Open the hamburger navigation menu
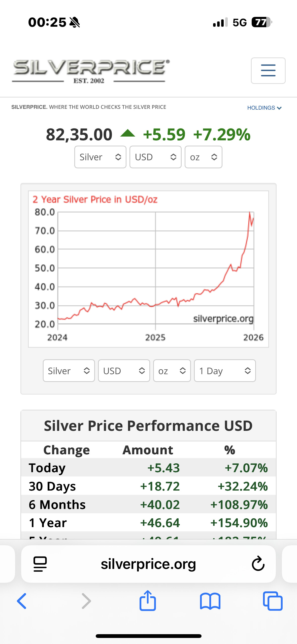Viewport: 297px width, 644px height. [x=268, y=71]
